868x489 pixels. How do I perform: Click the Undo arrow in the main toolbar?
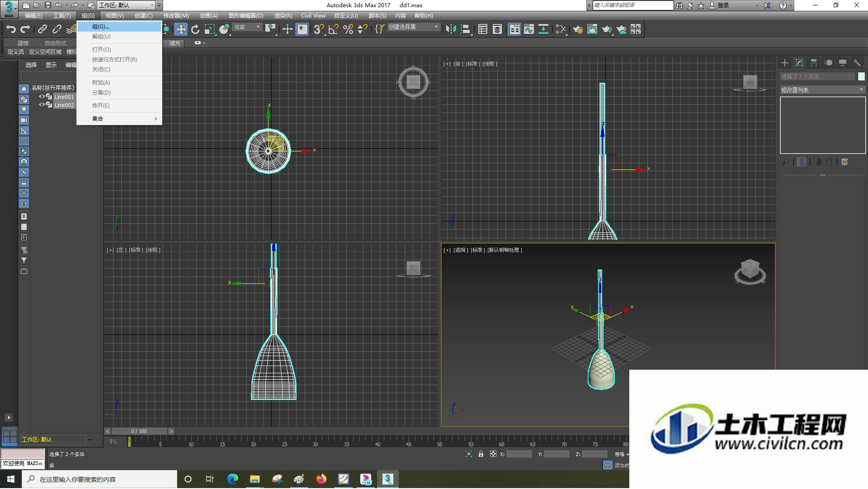tap(11, 29)
